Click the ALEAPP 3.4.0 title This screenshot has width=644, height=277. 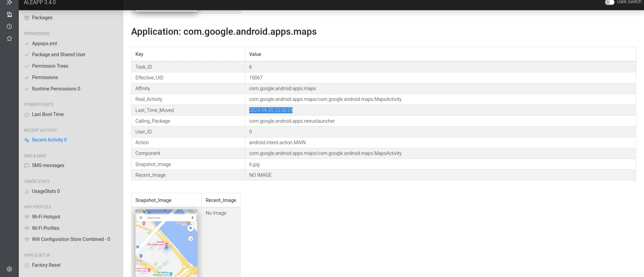40,2
